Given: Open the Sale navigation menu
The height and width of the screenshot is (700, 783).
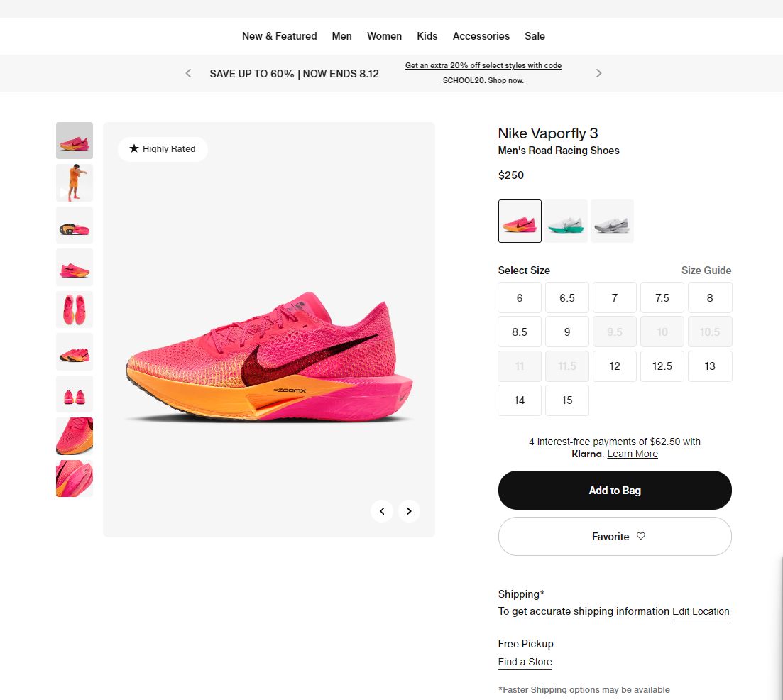Looking at the screenshot, I should [535, 36].
